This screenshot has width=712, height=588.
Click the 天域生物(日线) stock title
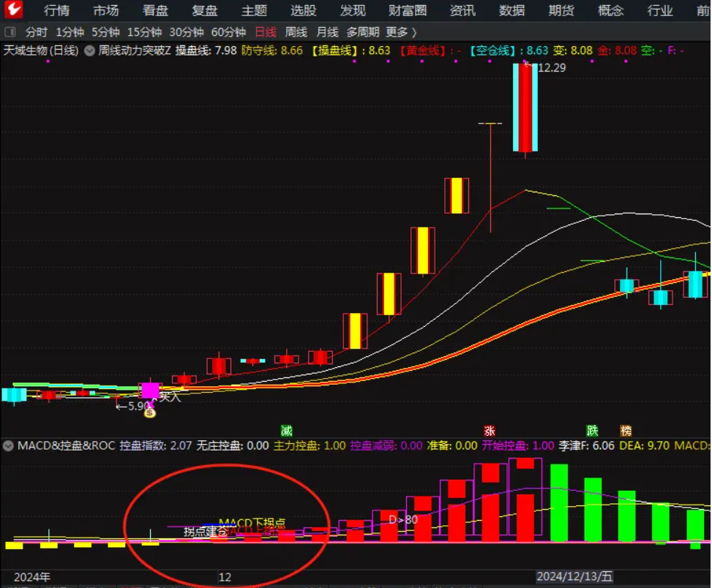[41, 51]
